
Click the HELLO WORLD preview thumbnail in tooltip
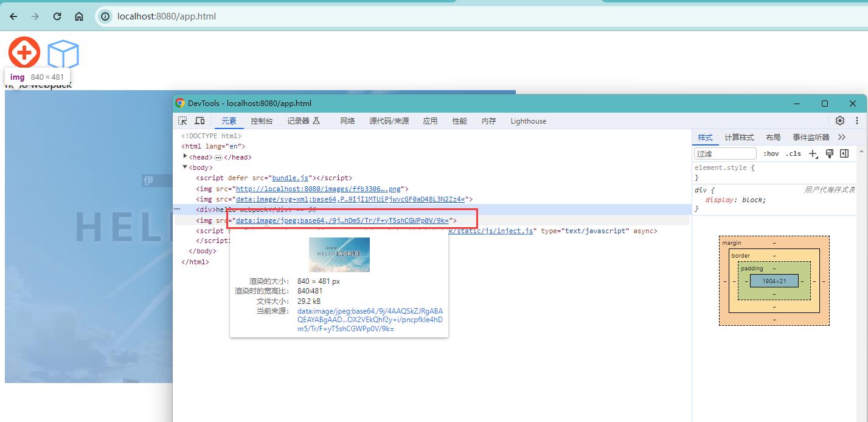coord(339,255)
